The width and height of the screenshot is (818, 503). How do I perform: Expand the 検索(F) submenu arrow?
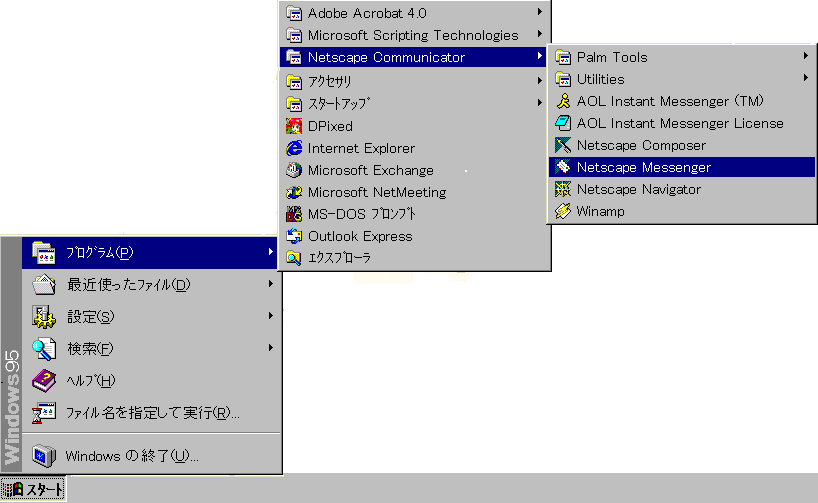270,348
